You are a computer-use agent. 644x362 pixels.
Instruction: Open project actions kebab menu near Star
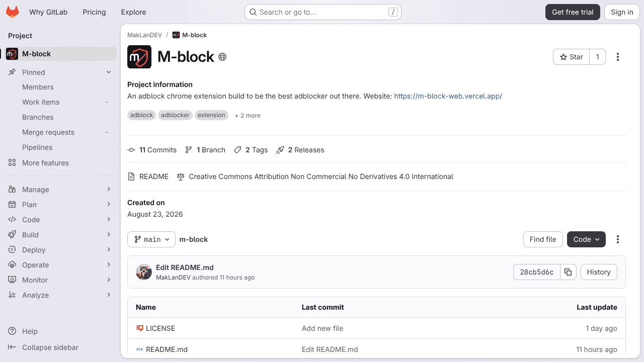pyautogui.click(x=618, y=57)
